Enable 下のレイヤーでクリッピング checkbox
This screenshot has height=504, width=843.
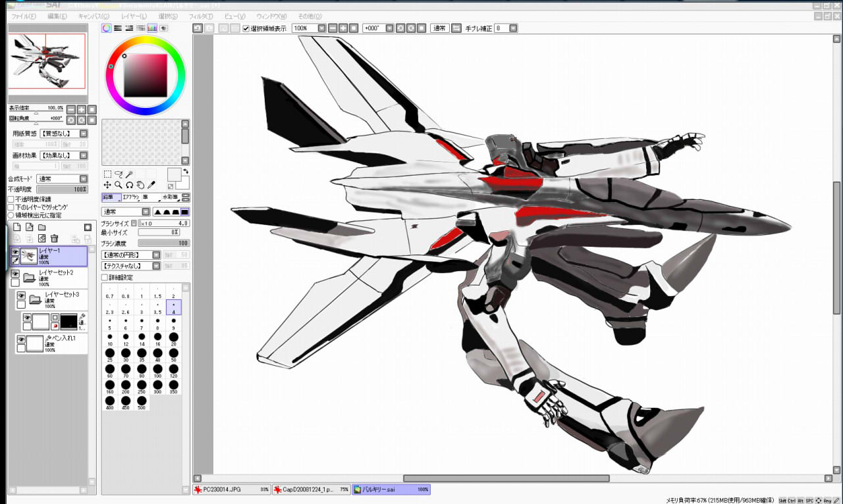[11, 207]
